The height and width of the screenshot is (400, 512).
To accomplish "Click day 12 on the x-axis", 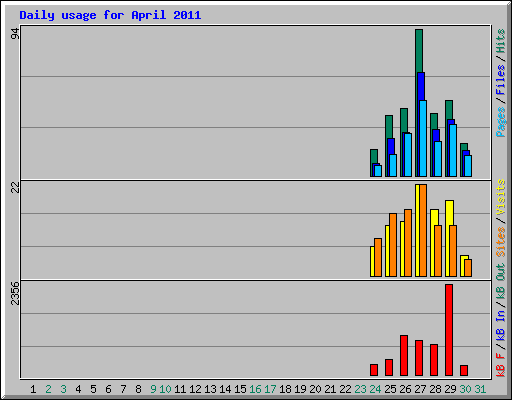I will pyautogui.click(x=195, y=389).
